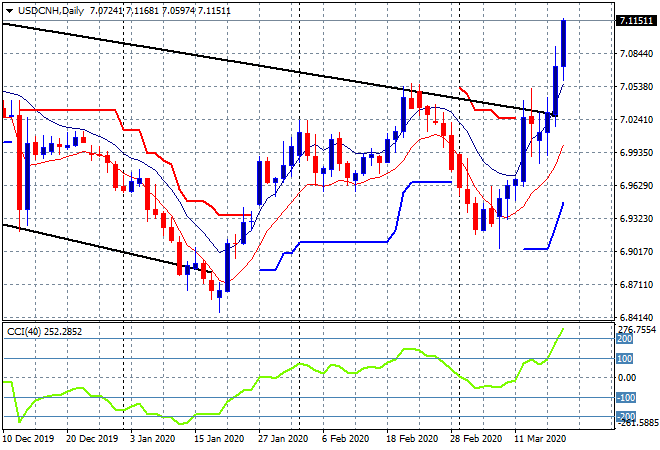Click the CCI 100 level label
The width and height of the screenshot is (660, 450).
pyautogui.click(x=625, y=359)
